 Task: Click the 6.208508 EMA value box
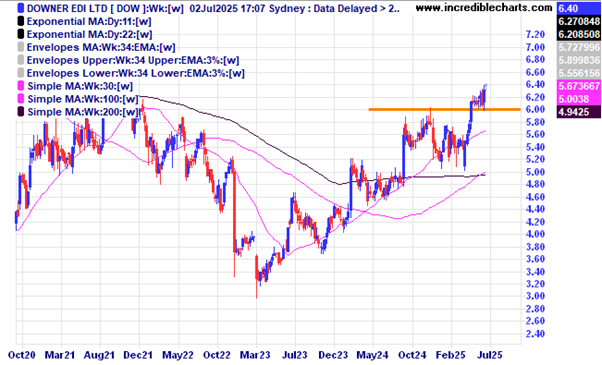coord(579,35)
